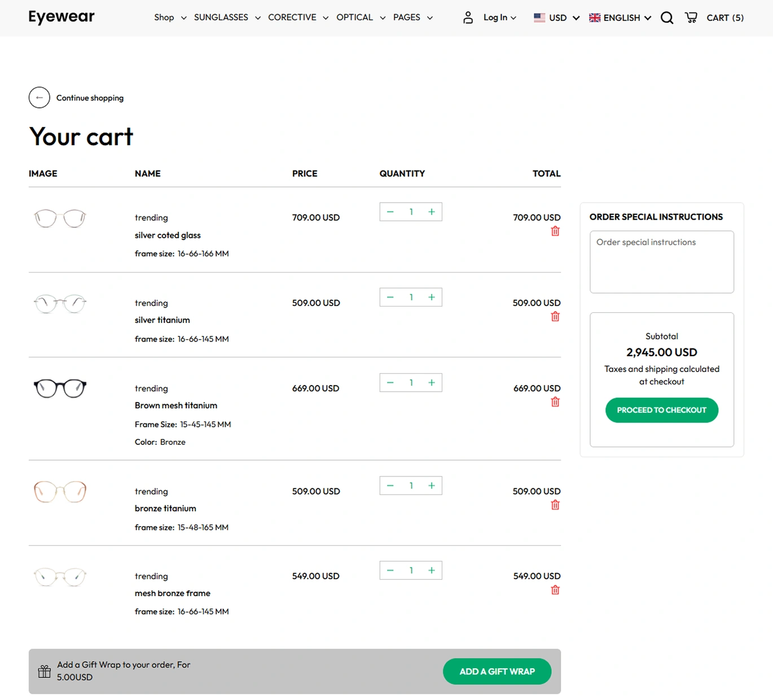This screenshot has width=773, height=700.
Task: Remove Brown mesh titanium via trash icon
Action: [555, 401]
